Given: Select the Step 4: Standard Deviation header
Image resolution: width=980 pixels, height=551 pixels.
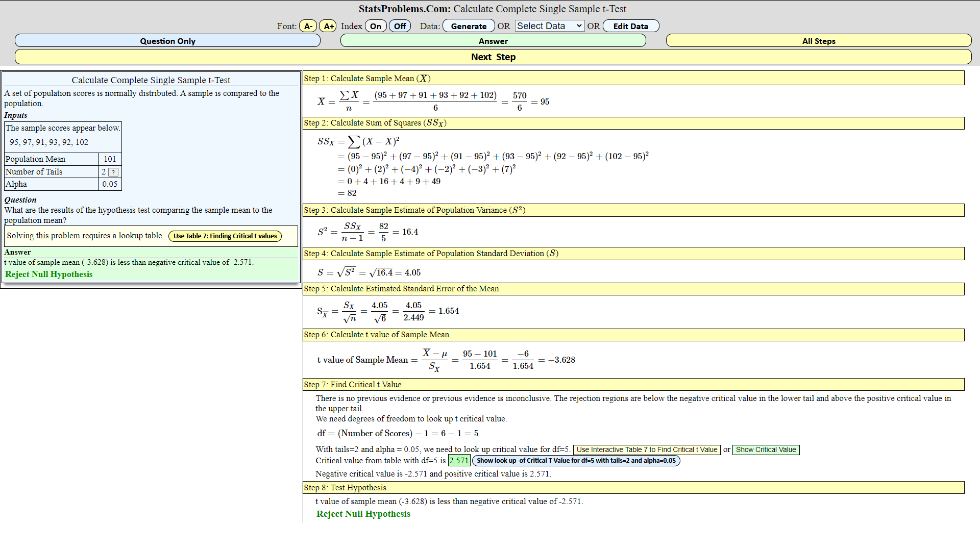Looking at the screenshot, I should tap(633, 254).
